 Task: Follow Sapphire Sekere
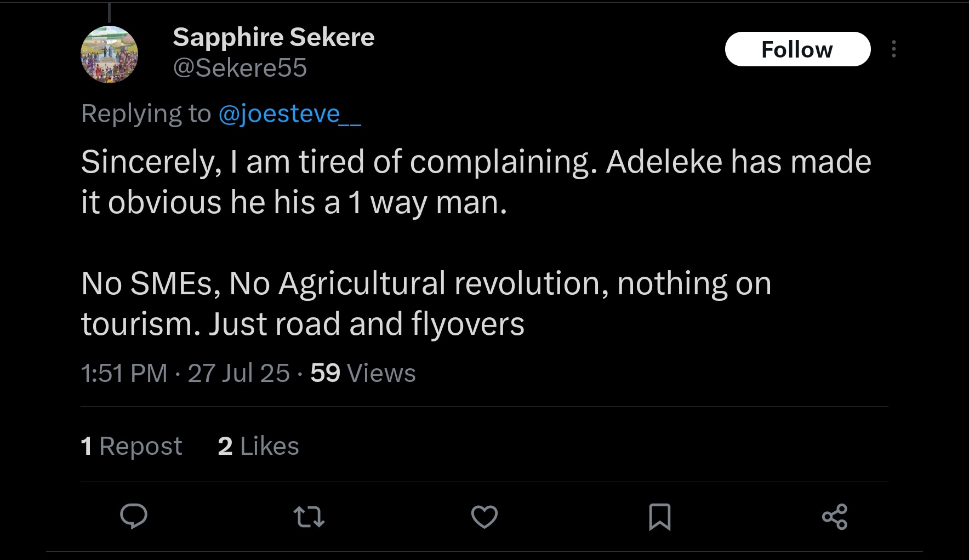point(797,49)
